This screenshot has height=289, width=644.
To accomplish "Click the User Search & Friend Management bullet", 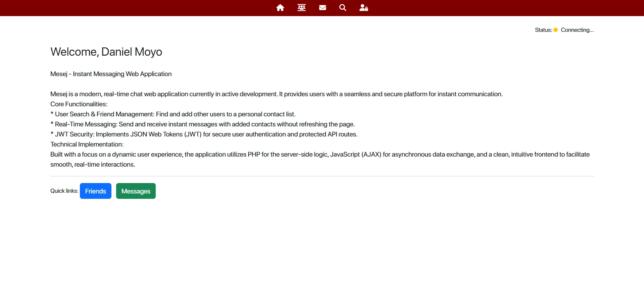I will [173, 114].
